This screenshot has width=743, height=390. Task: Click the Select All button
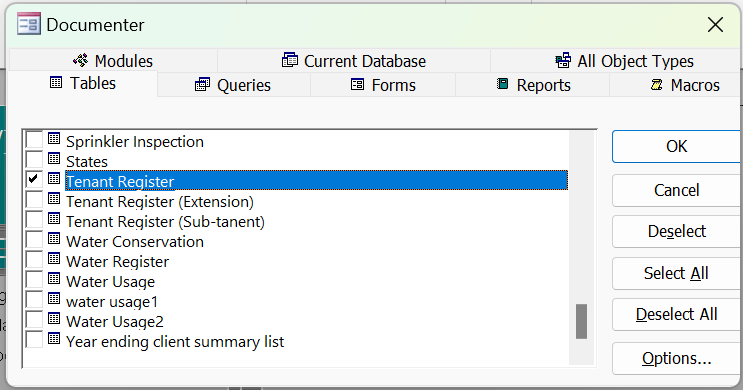[x=676, y=273]
